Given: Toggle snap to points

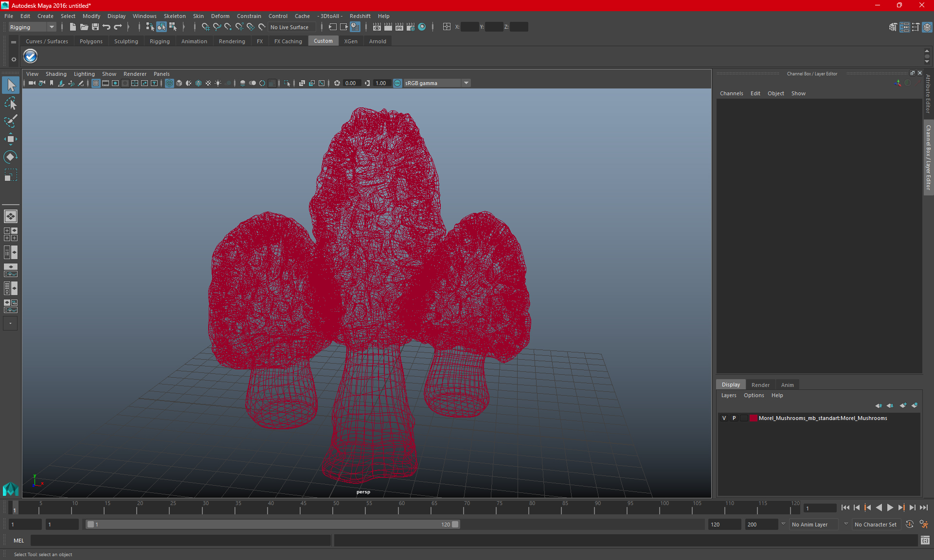Looking at the screenshot, I should click(x=228, y=27).
